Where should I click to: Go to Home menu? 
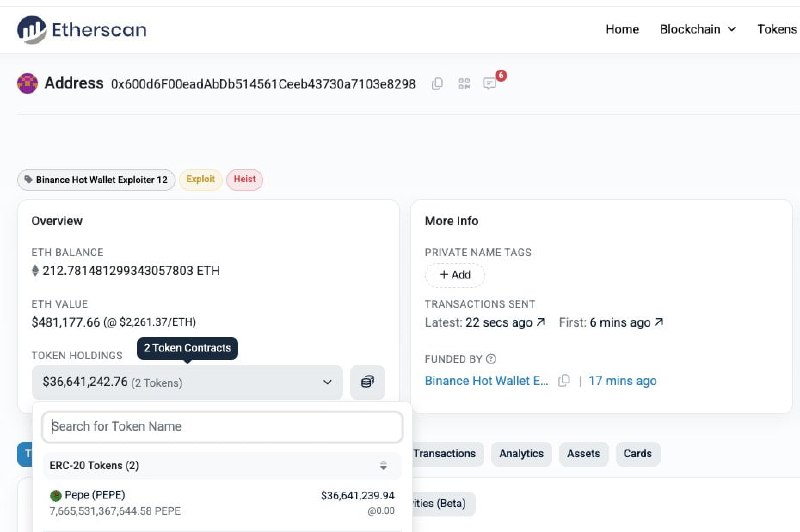point(622,30)
